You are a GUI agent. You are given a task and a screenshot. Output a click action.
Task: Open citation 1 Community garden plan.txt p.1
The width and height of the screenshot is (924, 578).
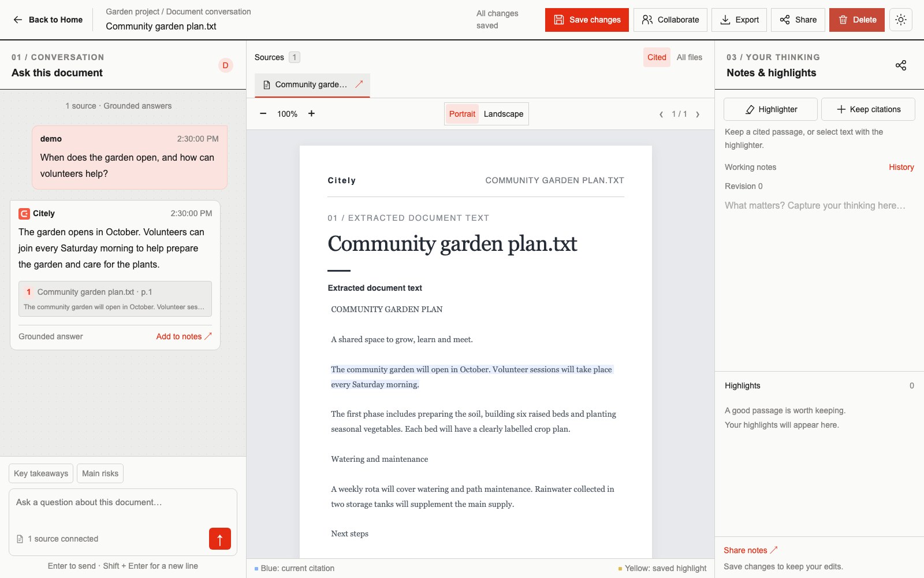click(115, 299)
